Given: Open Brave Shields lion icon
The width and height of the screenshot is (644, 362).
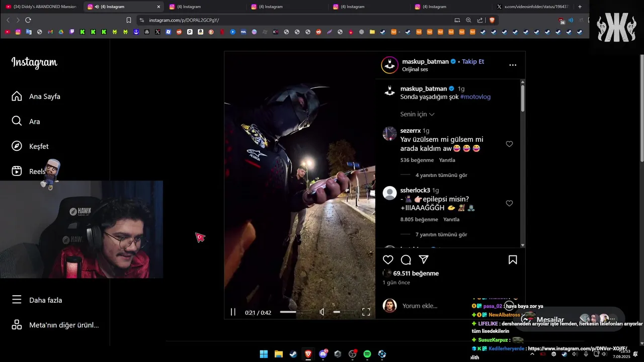Looking at the screenshot, I should tap(492, 20).
